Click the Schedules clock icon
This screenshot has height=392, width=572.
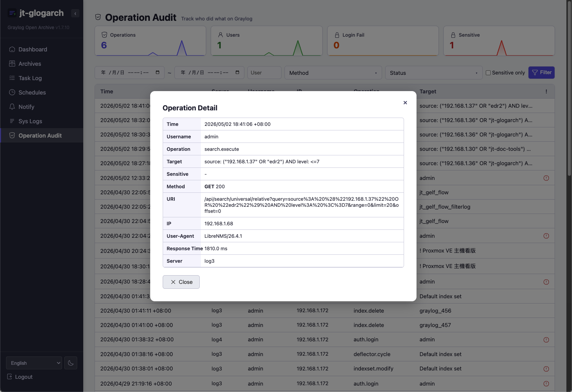tap(12, 92)
